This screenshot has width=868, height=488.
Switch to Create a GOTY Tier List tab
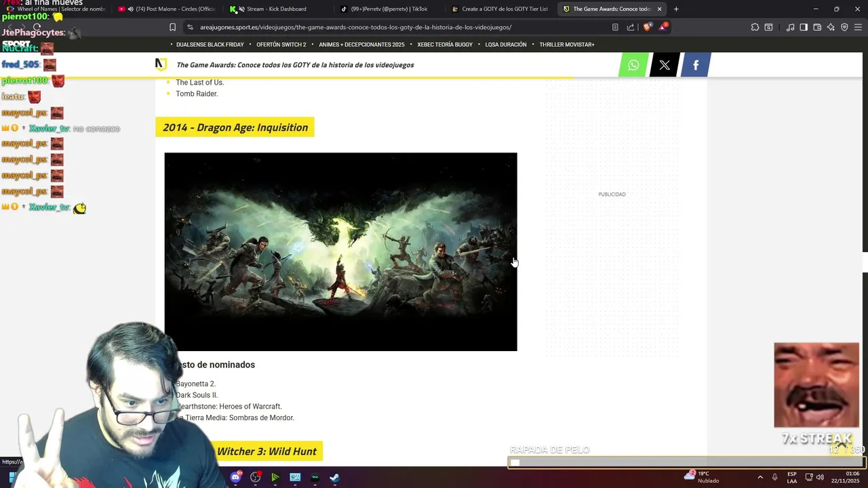coord(499,9)
